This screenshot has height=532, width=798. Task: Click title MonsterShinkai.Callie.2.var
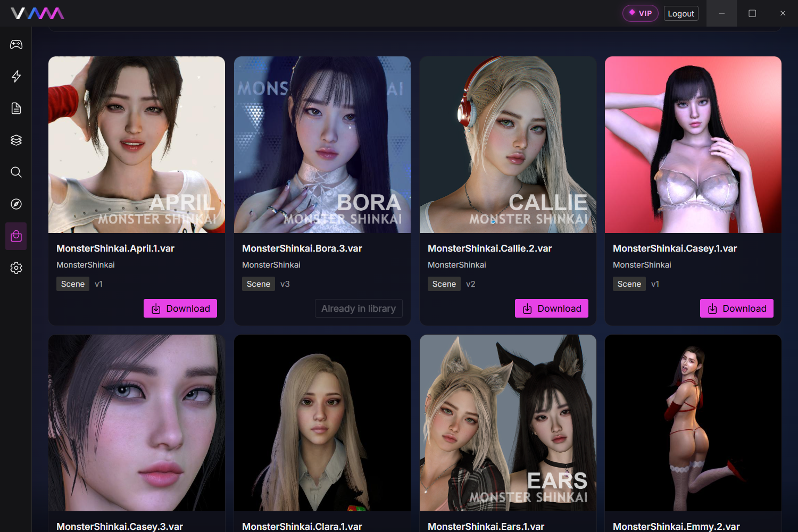[490, 248]
